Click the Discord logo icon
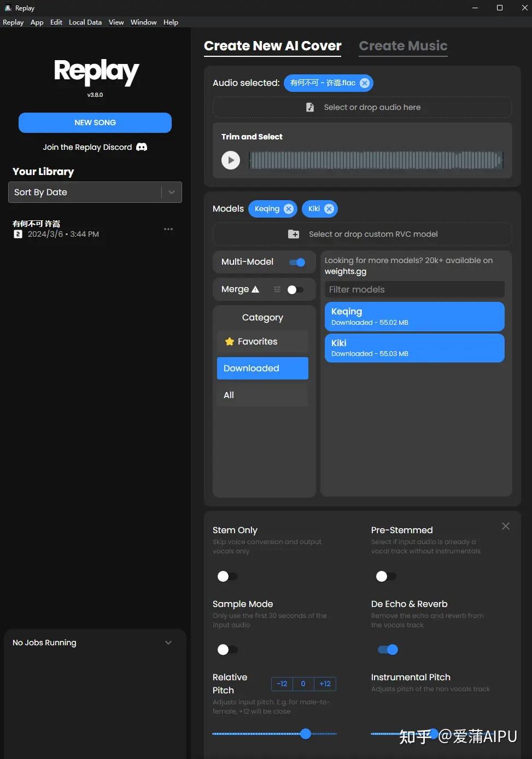 (142, 147)
